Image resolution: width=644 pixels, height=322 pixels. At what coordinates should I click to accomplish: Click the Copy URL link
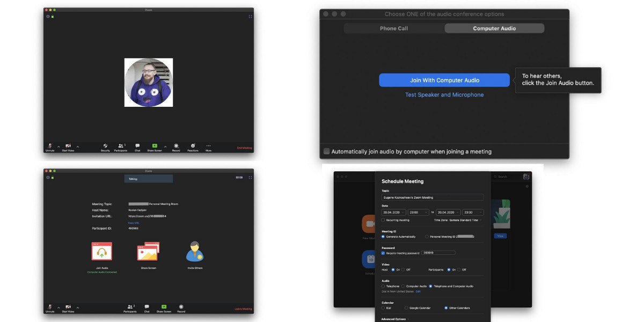pyautogui.click(x=134, y=223)
